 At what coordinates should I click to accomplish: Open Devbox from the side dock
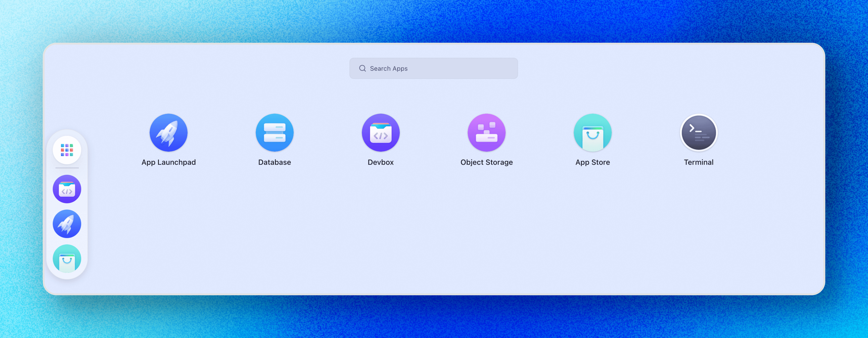(x=67, y=189)
